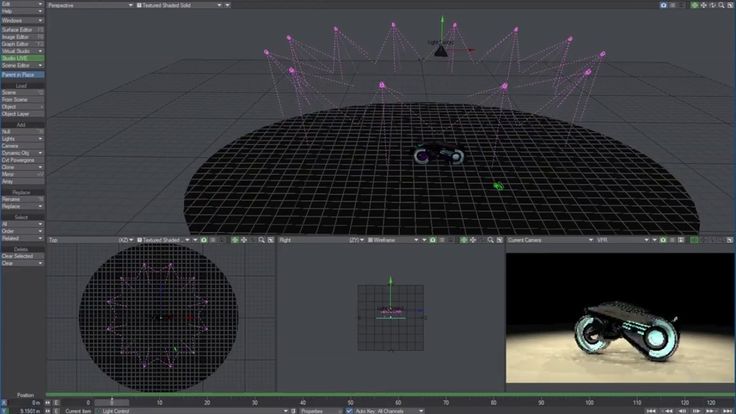Toggle the Auto Key checkbox
This screenshot has width=736, height=414.
[x=349, y=411]
